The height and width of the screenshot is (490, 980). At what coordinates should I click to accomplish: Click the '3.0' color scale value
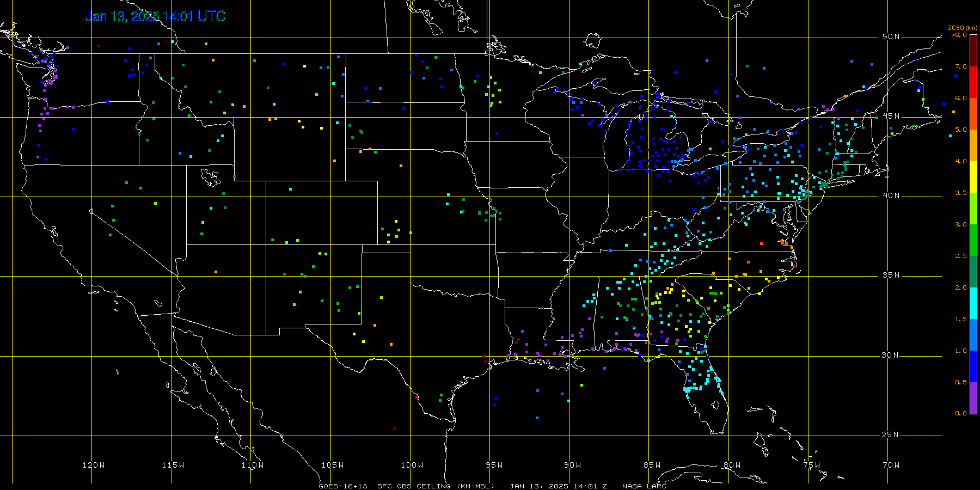click(x=961, y=224)
